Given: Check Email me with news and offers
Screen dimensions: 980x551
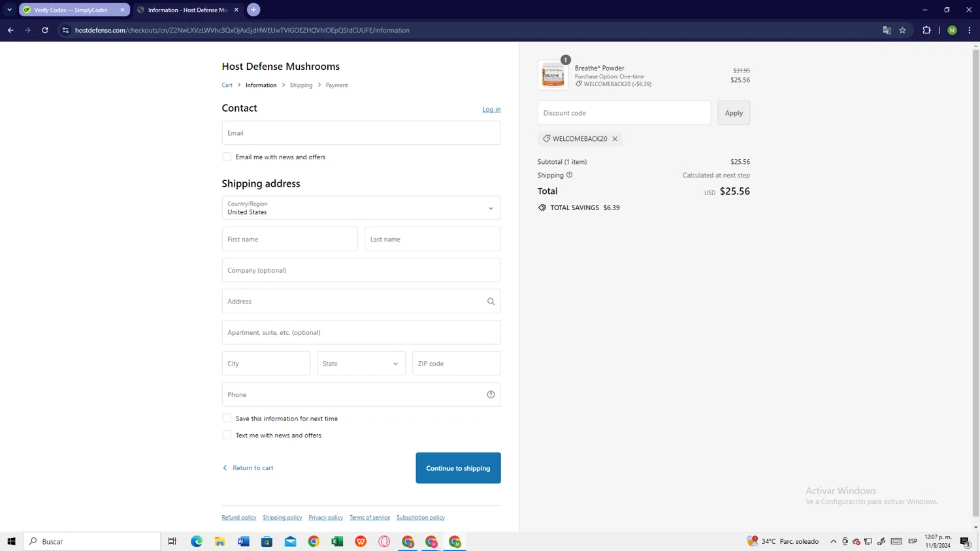Looking at the screenshot, I should click(227, 157).
